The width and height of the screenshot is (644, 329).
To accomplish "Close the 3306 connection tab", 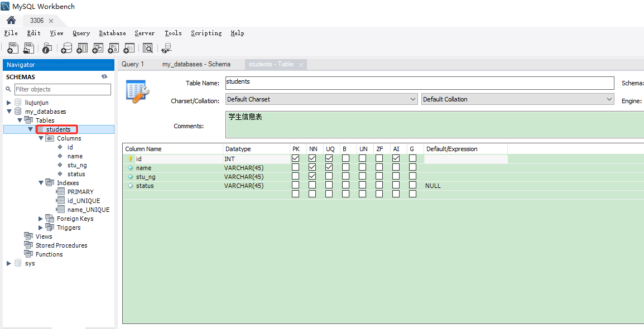I will (x=51, y=21).
